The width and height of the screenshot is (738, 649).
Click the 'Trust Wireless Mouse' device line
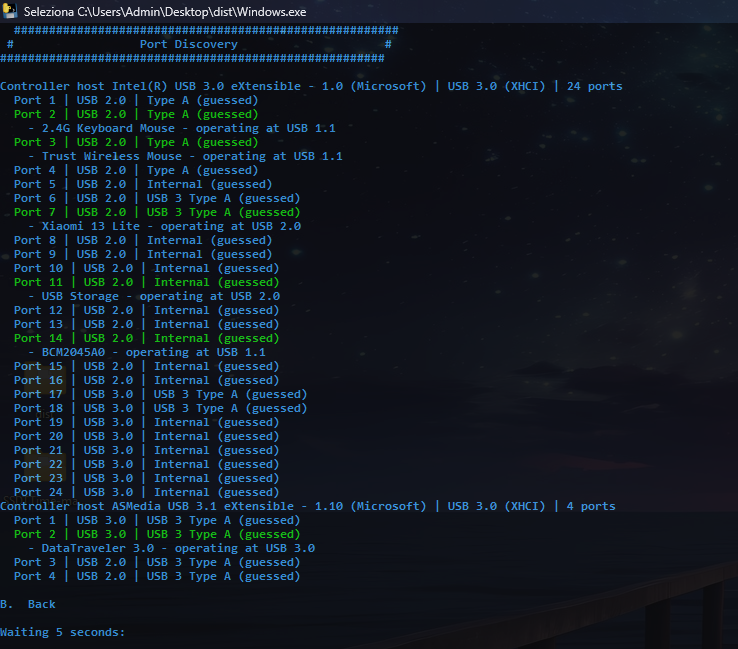tap(185, 156)
